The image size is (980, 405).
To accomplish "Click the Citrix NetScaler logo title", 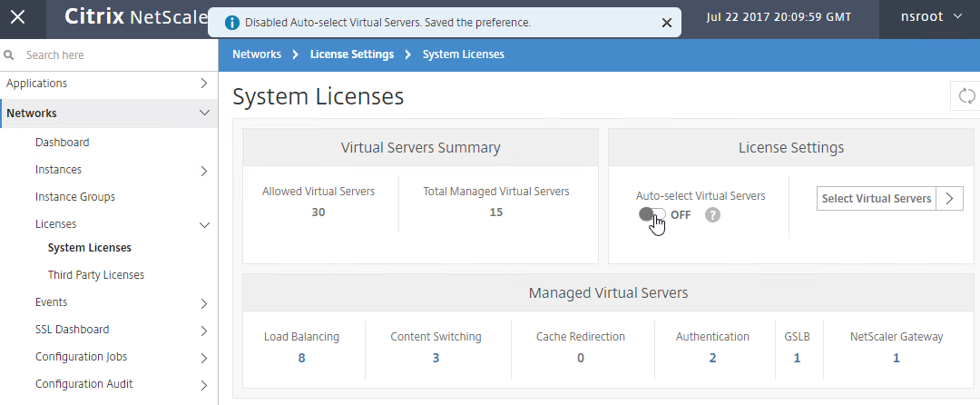I will coord(136,17).
